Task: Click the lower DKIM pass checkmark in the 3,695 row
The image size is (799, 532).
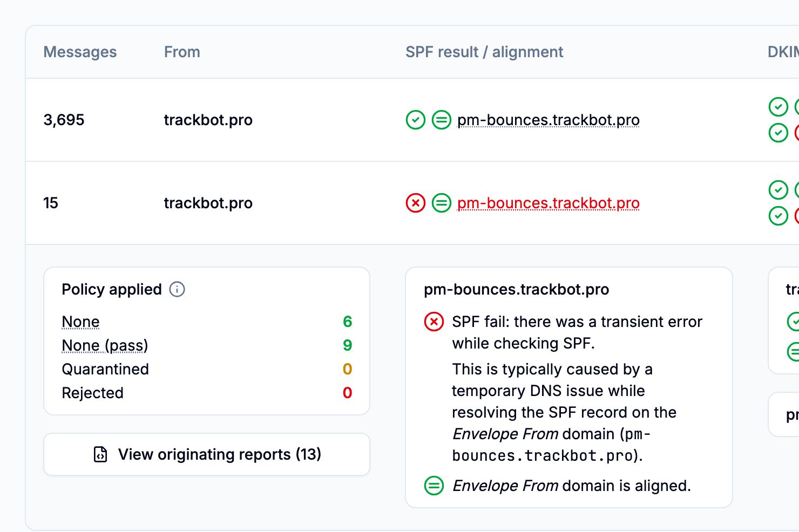Action: [778, 133]
